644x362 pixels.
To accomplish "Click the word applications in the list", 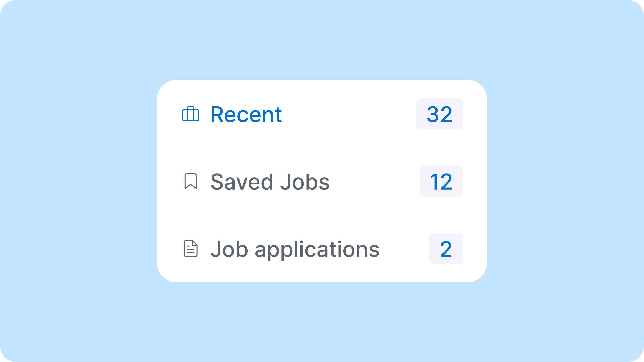I will click(x=317, y=250).
